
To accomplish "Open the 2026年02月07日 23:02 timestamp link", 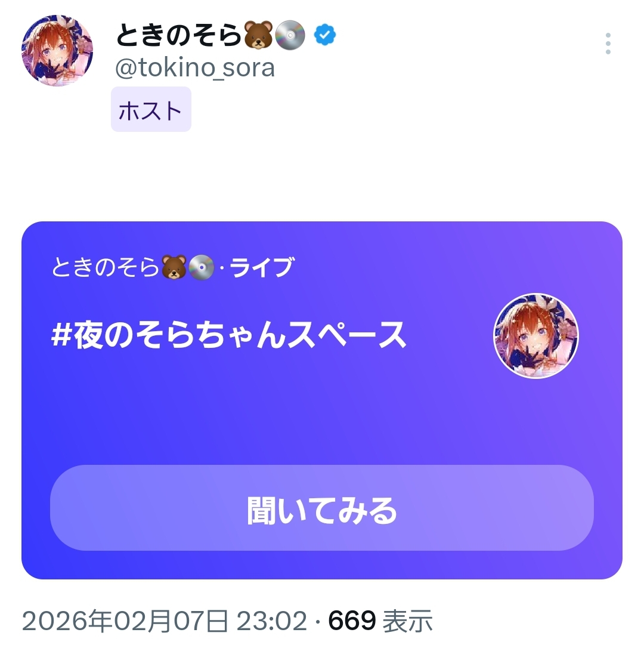I will pyautogui.click(x=165, y=621).
